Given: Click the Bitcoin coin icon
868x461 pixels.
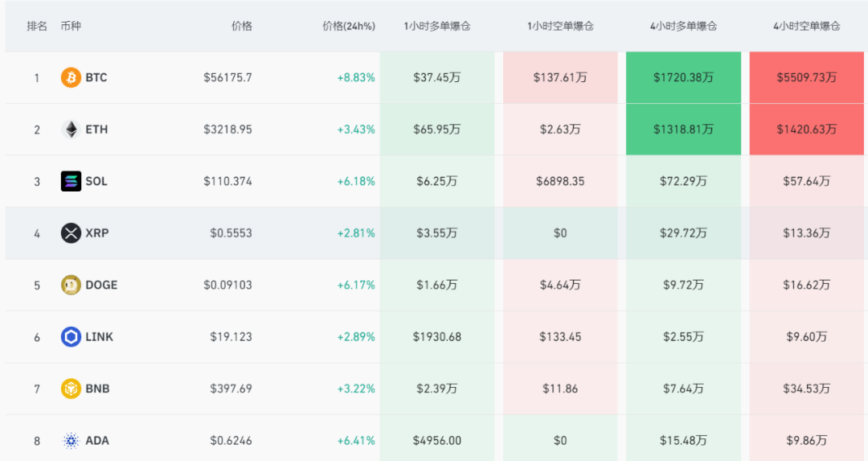Looking at the screenshot, I should (x=71, y=78).
